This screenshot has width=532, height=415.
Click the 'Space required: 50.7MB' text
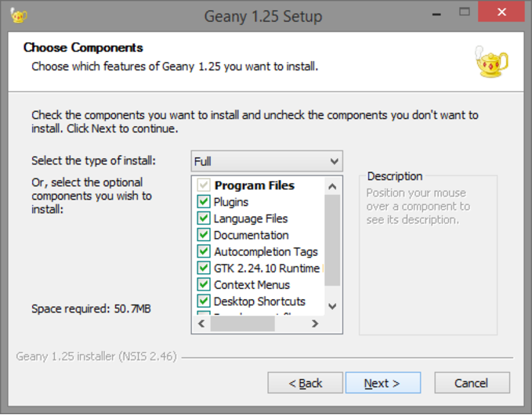(91, 309)
